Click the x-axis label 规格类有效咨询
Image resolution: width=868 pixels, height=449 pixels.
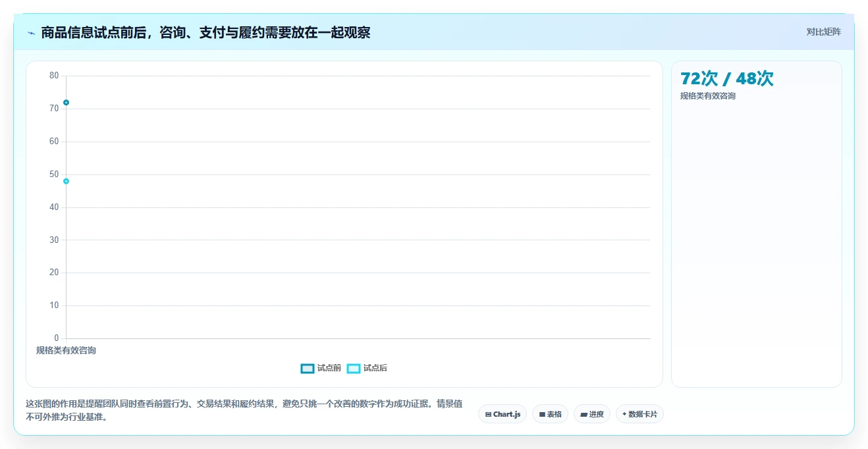[x=66, y=350]
